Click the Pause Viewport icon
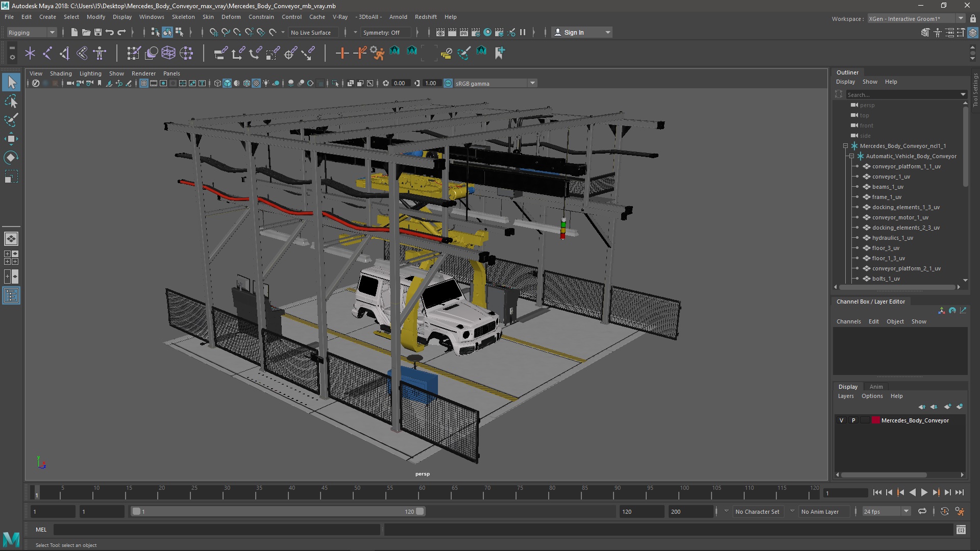Image resolution: width=980 pixels, height=551 pixels. pos(523,32)
